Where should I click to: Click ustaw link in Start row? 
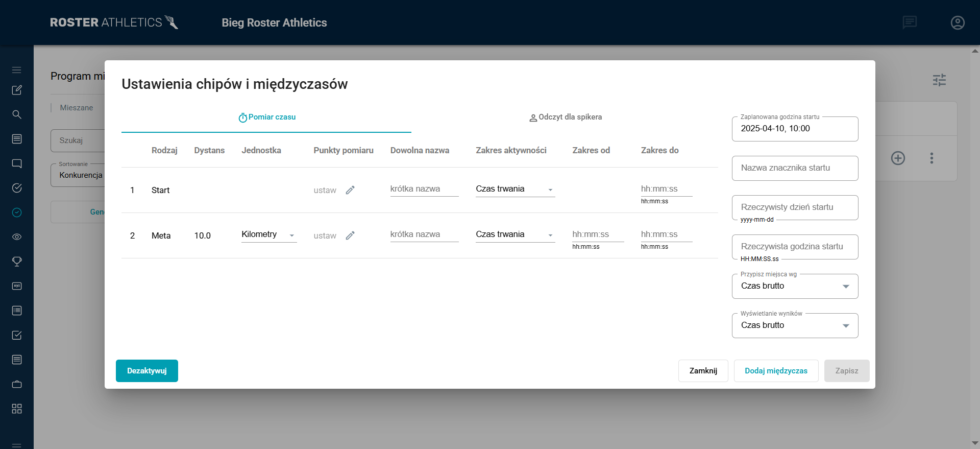point(325,190)
